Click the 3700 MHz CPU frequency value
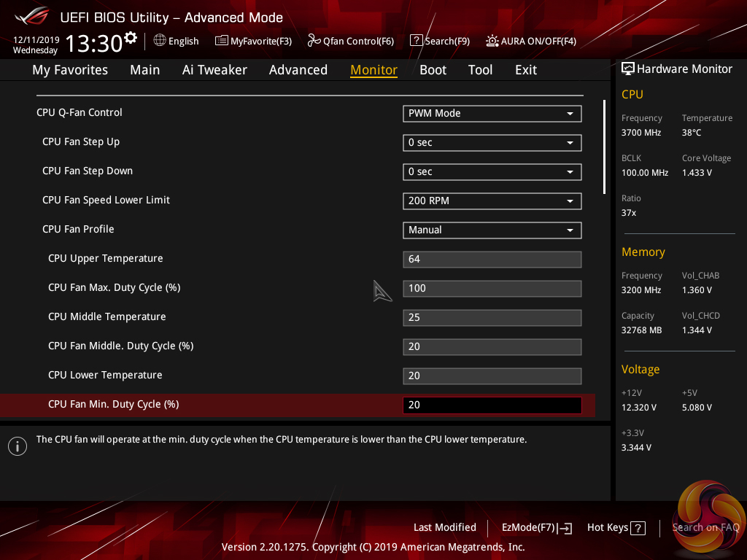The width and height of the screenshot is (747, 560). tap(641, 133)
